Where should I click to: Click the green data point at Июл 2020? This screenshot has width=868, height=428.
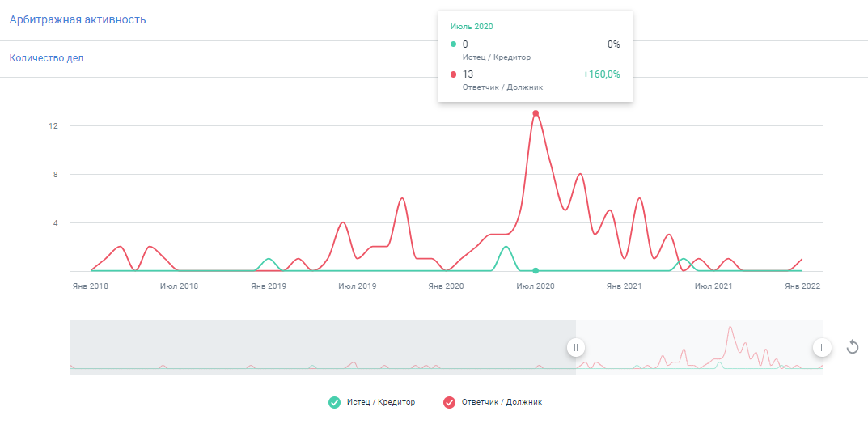536,271
